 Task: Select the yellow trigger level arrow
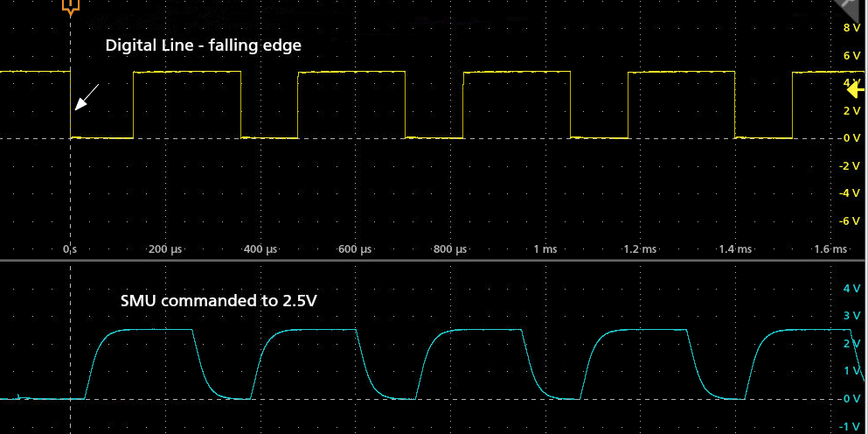[x=856, y=87]
